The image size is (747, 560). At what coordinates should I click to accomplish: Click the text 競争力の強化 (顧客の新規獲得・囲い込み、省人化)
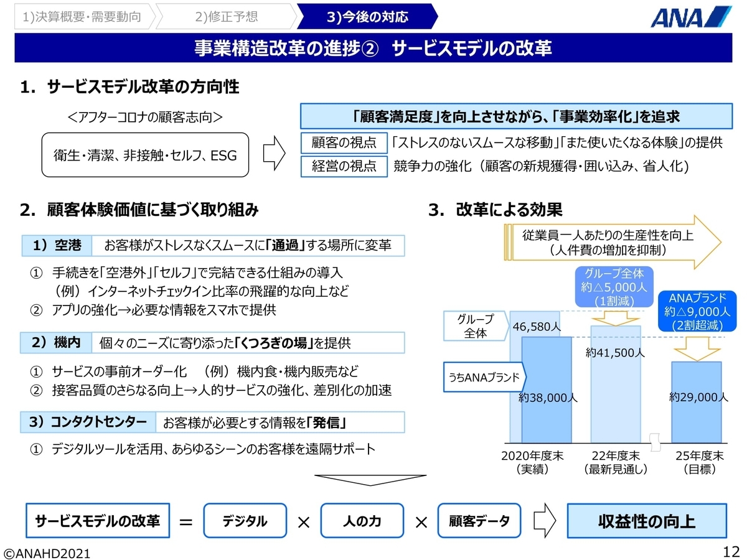pos(540,166)
